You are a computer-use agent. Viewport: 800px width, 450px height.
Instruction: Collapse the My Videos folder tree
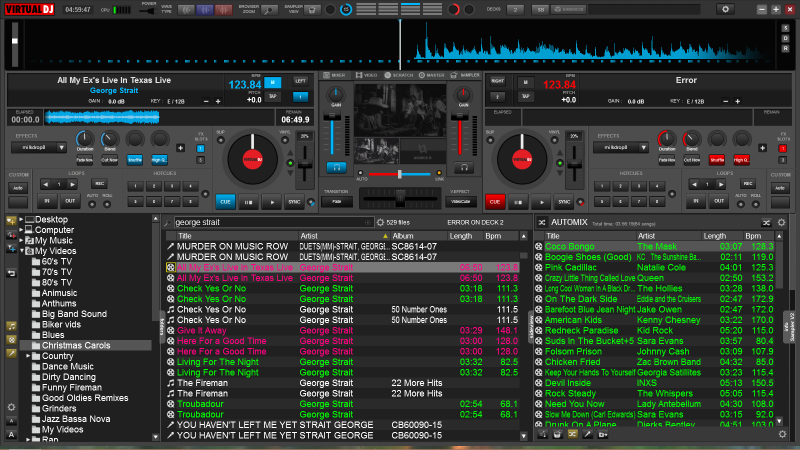22,251
